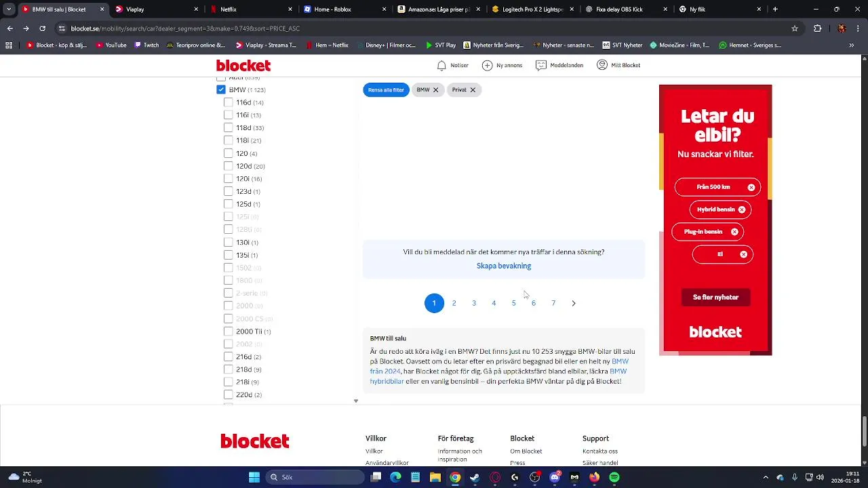
Task: Open YouTube bookmark
Action: click(x=111, y=45)
